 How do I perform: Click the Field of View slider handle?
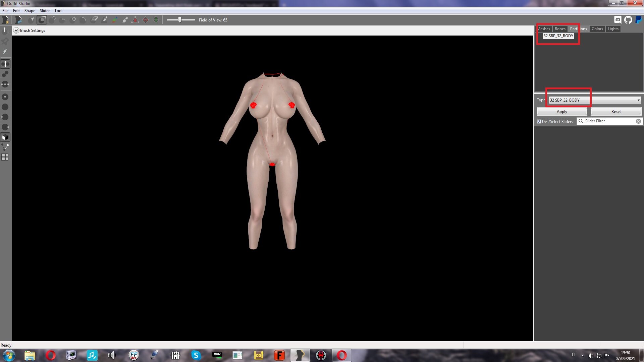click(180, 20)
